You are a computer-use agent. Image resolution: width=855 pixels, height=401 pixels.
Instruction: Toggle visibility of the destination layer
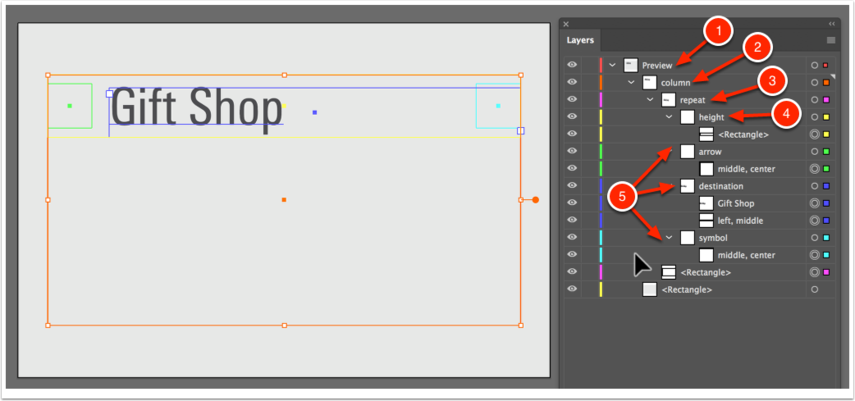[571, 186]
